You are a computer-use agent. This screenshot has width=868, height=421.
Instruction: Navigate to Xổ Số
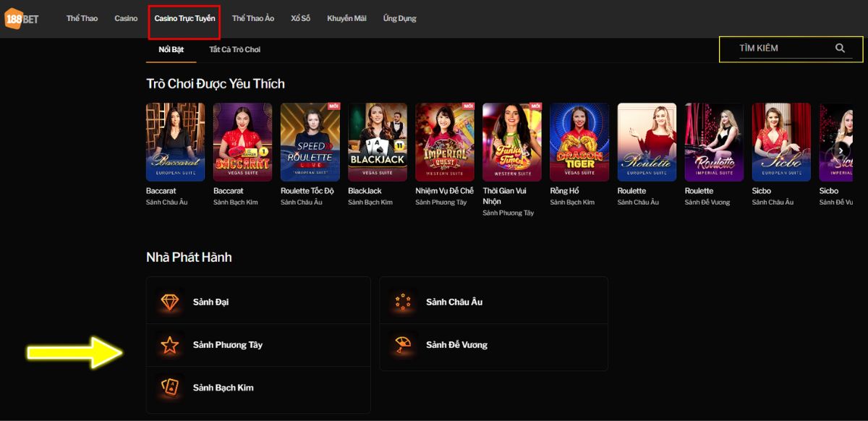coord(300,18)
